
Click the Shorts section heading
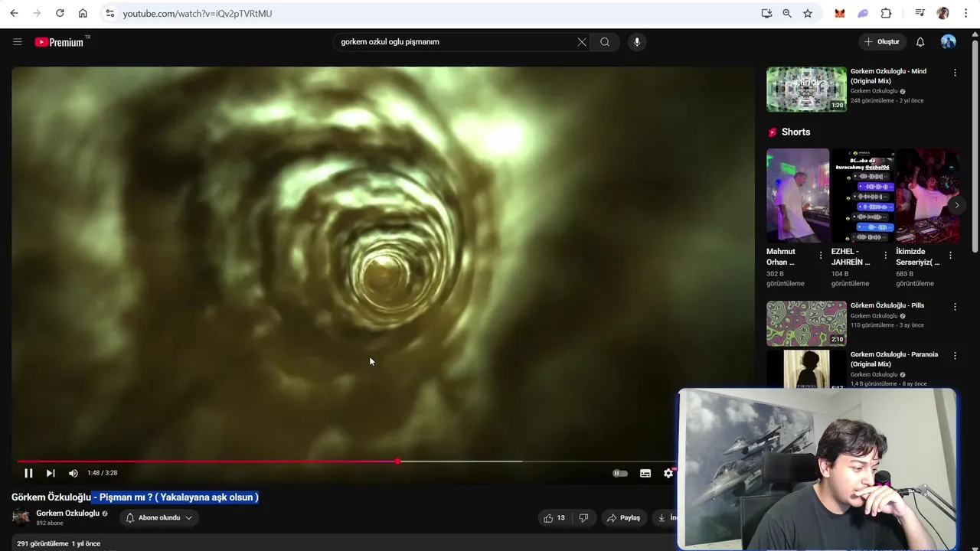coord(795,132)
